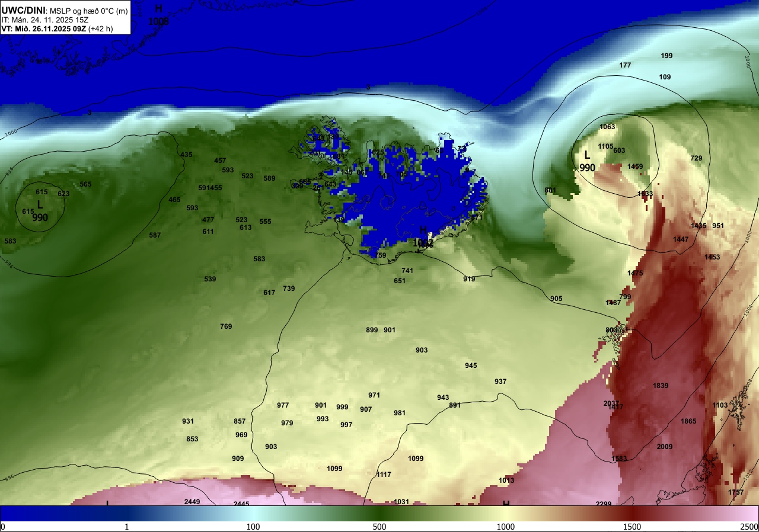Click the 739 height value

[289, 289]
